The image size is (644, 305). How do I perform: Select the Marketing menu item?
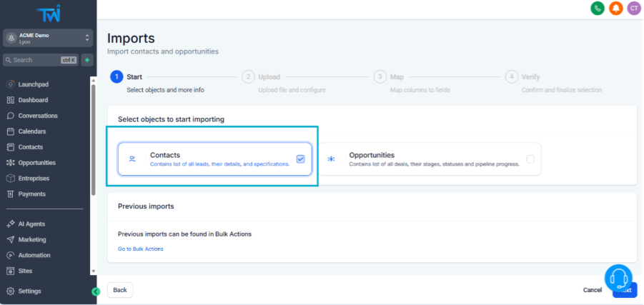[x=31, y=240]
